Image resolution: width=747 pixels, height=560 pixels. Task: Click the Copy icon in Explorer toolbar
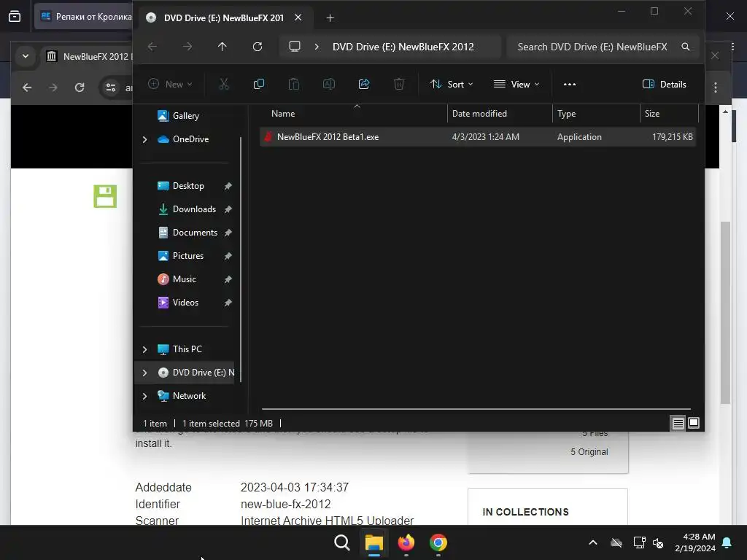click(x=259, y=85)
